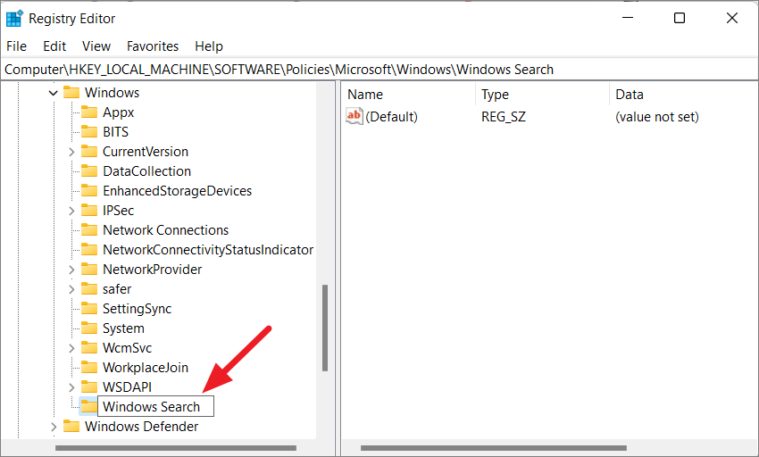The height and width of the screenshot is (457, 759).
Task: Click the Windows Search key name edit box
Action: tap(155, 407)
